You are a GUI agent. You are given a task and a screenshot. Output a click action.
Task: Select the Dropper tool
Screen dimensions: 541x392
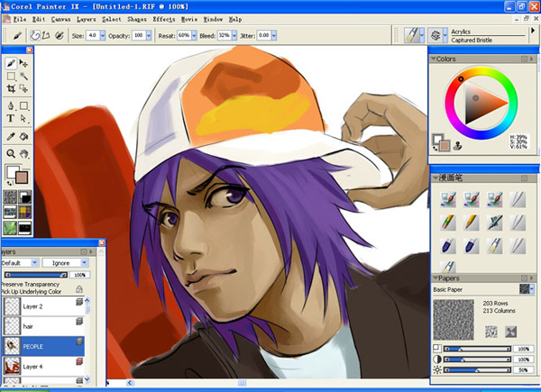pyautogui.click(x=11, y=136)
